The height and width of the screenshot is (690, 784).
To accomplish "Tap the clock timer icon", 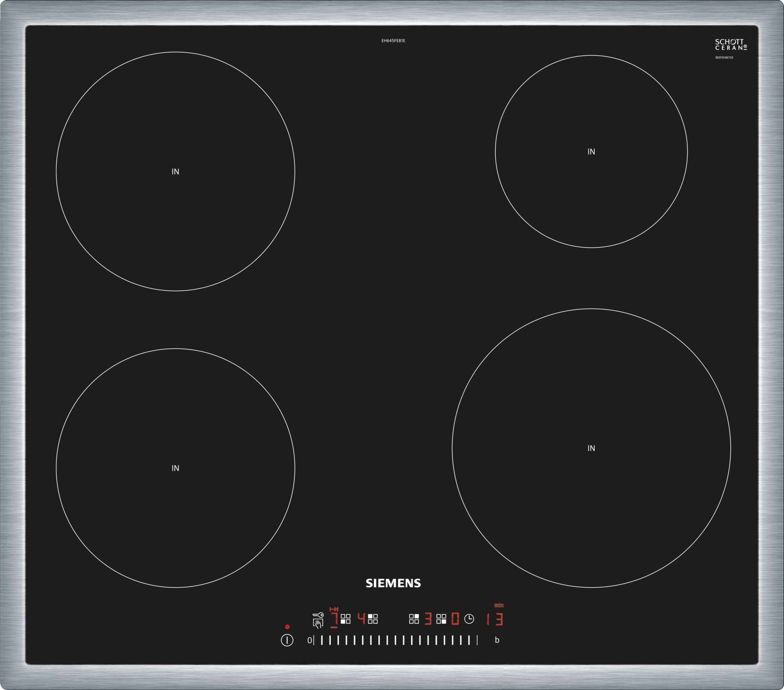I will pyautogui.click(x=469, y=619).
